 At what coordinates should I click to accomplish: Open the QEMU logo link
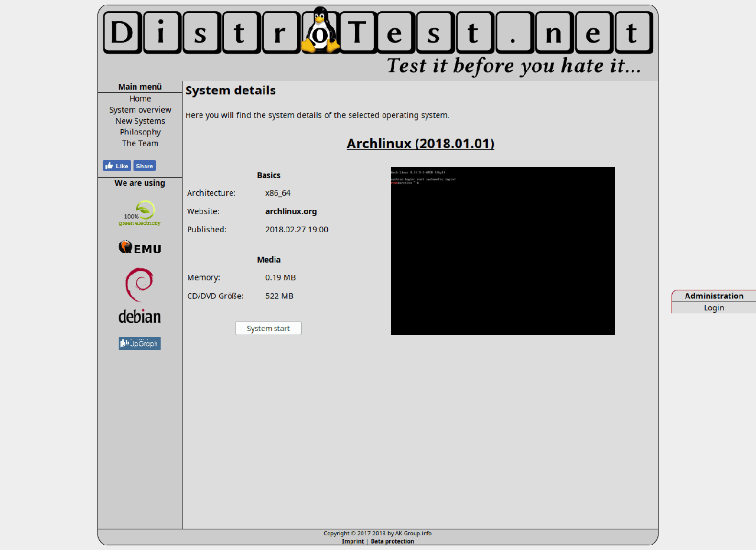click(x=139, y=247)
